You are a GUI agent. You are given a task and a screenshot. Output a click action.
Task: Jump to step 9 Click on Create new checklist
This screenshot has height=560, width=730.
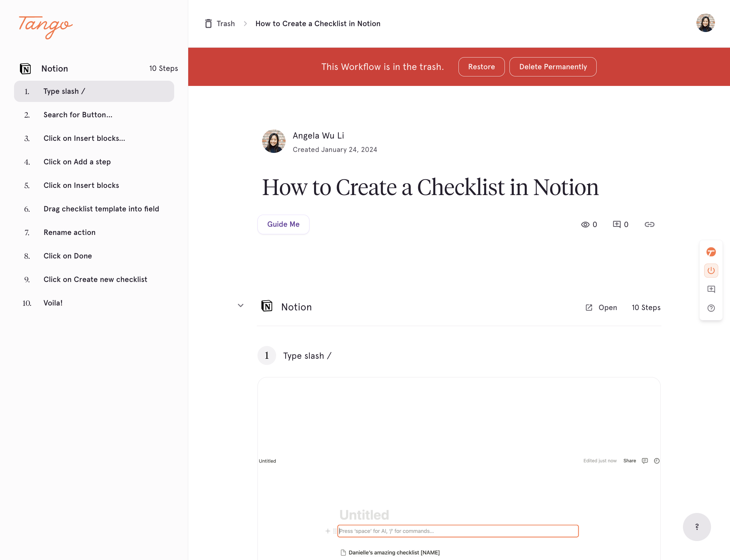[x=94, y=279]
